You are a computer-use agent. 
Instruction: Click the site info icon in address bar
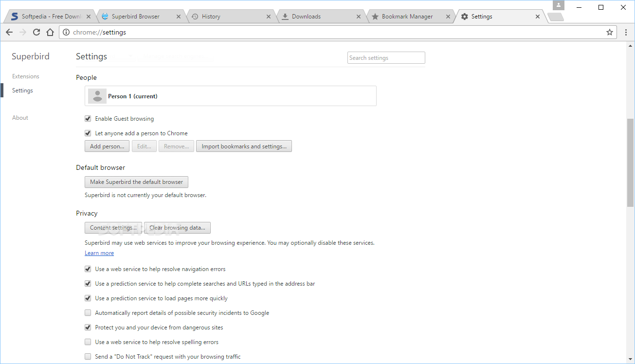click(67, 32)
